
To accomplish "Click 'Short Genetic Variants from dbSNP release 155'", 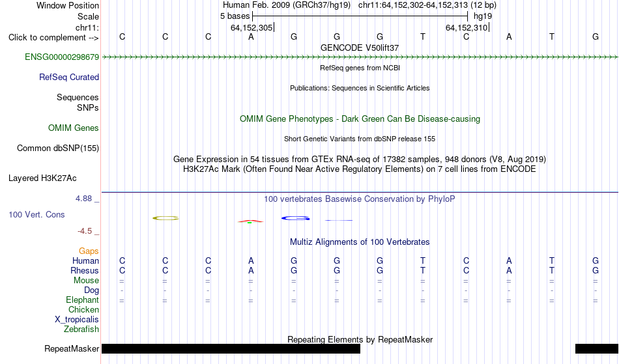I will [360, 139].
